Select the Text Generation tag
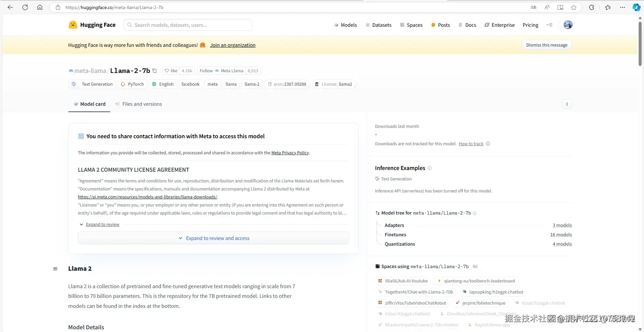 [92, 84]
